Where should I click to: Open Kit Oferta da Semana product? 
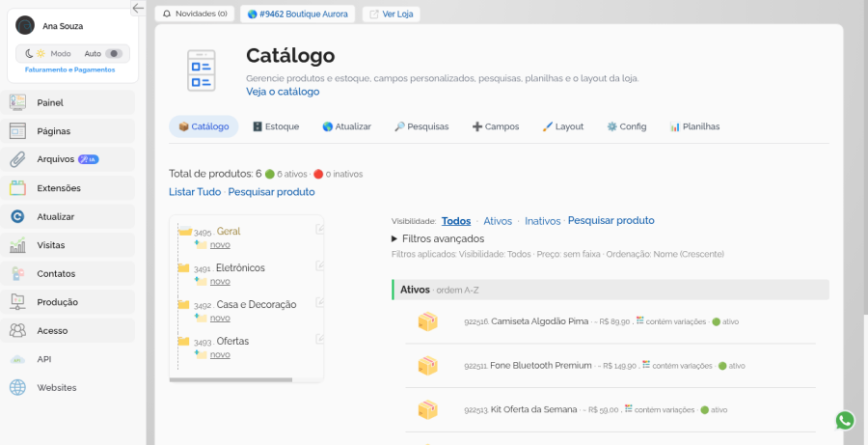coord(533,409)
